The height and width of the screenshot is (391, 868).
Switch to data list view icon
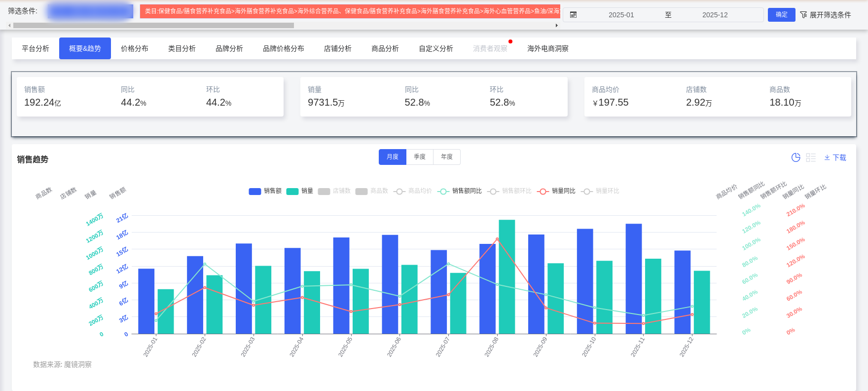pyautogui.click(x=811, y=157)
